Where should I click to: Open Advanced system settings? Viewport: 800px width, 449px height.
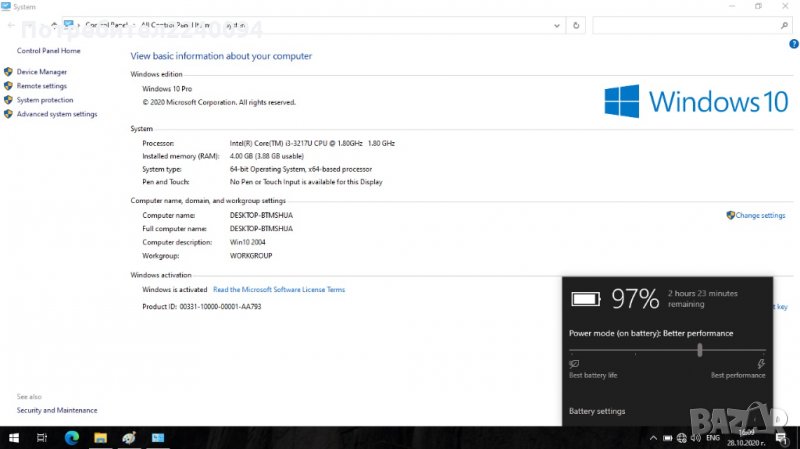tap(56, 114)
